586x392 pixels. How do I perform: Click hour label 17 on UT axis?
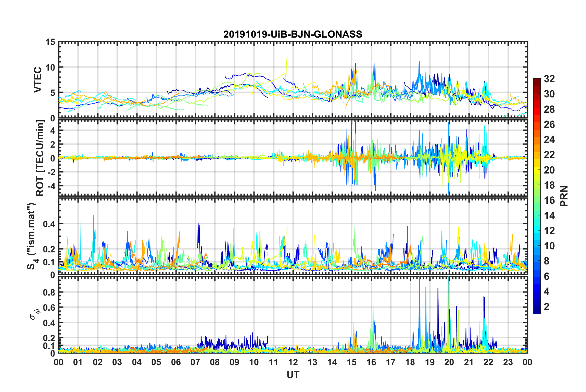(x=391, y=362)
